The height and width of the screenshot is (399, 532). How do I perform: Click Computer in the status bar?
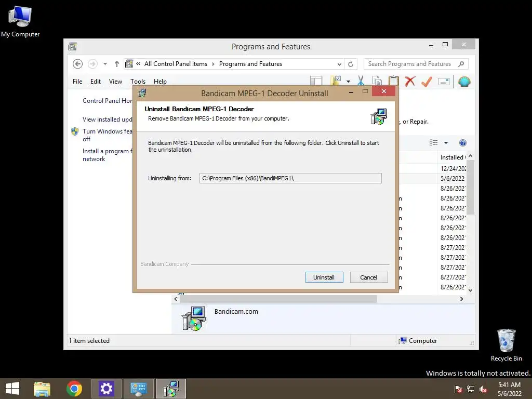pyautogui.click(x=418, y=341)
